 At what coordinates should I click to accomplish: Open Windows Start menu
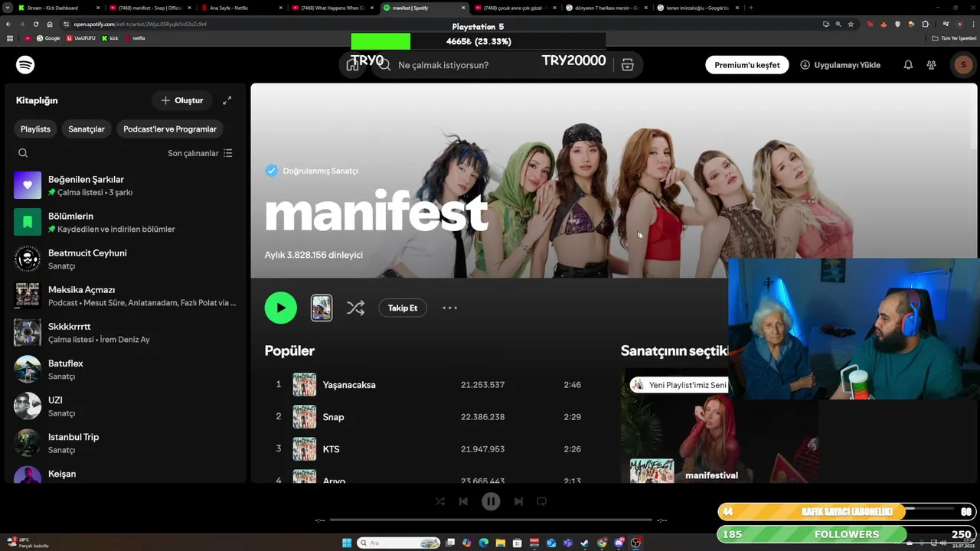point(346,543)
